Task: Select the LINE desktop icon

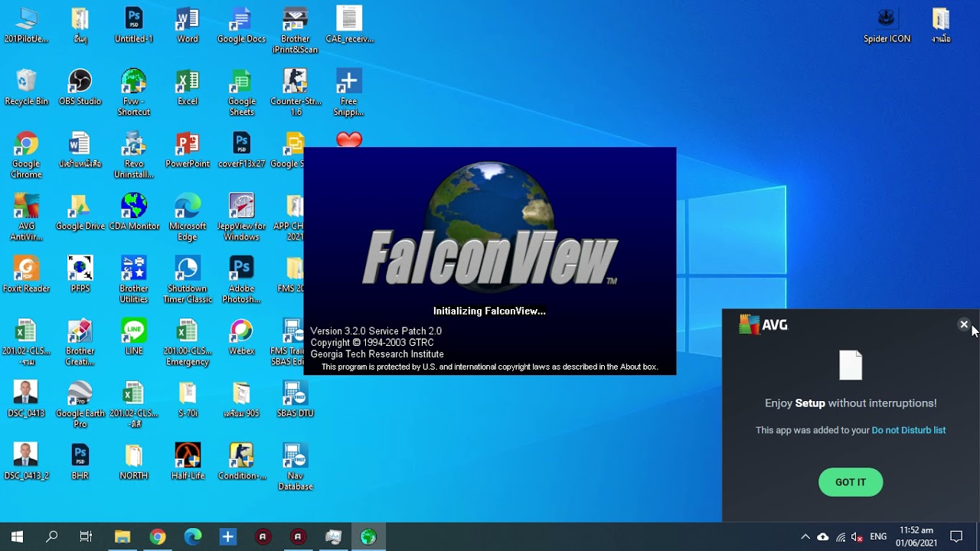Action: coord(133,337)
